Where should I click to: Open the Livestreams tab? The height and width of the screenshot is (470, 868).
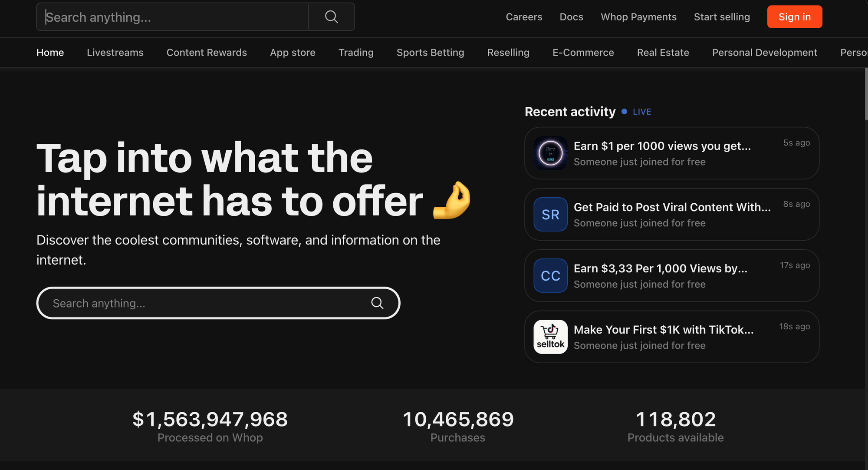[115, 53]
